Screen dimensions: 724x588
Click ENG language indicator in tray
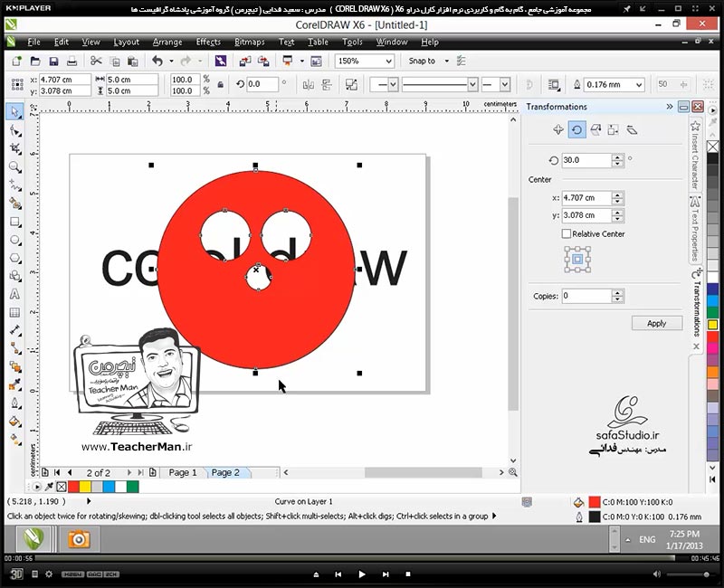click(x=647, y=539)
